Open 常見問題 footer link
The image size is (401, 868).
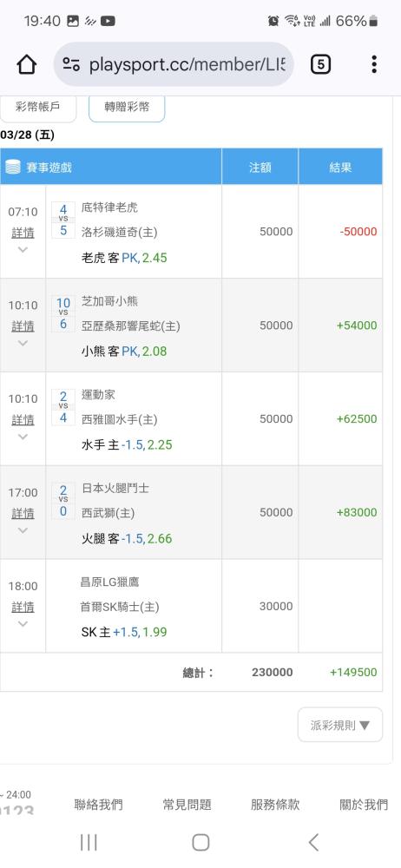pos(187,805)
